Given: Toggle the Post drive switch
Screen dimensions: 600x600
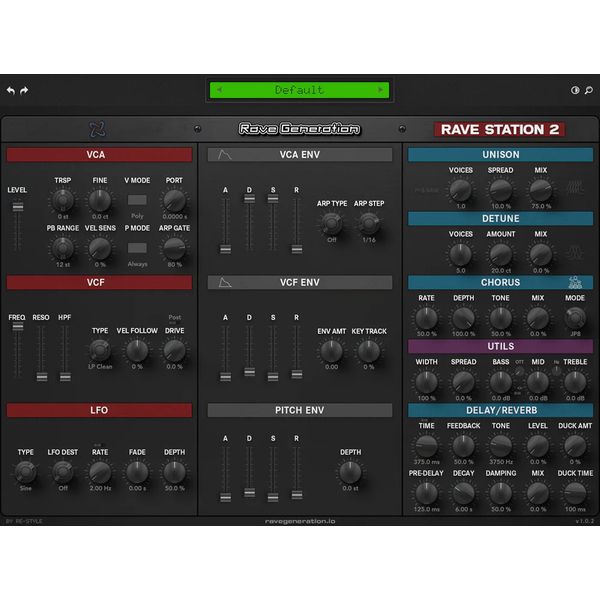Looking at the screenshot, I should pos(174,317).
